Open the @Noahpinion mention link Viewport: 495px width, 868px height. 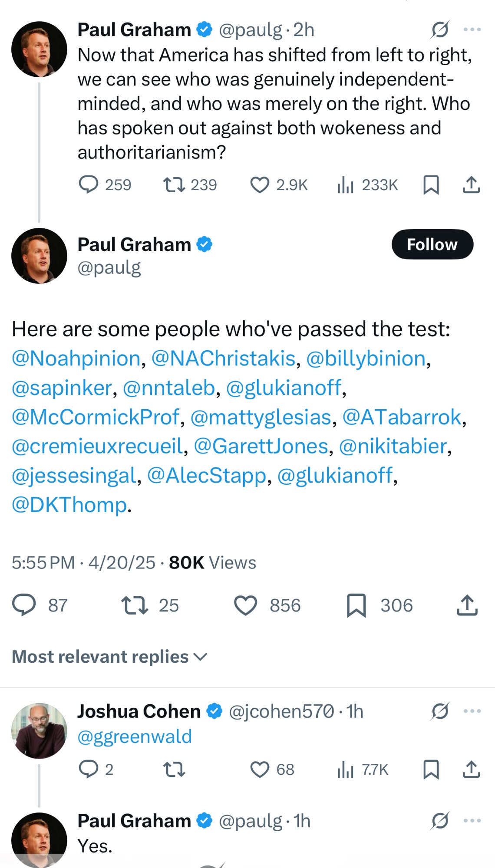[x=76, y=358]
